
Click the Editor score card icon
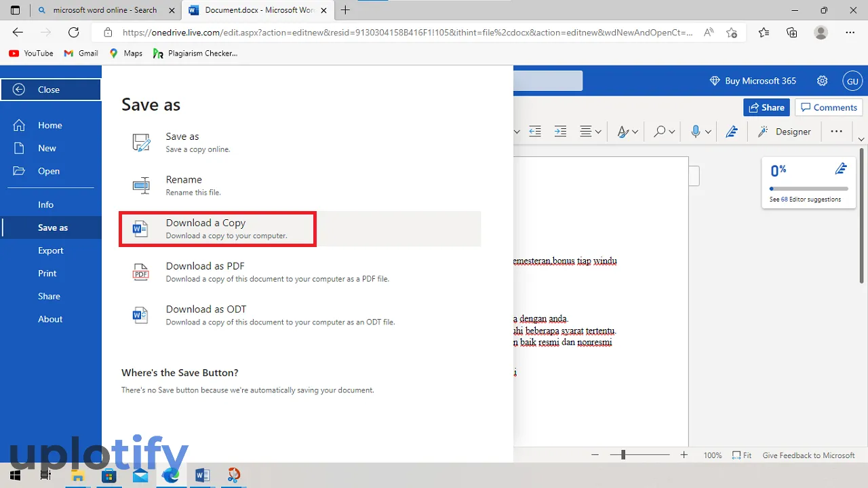tap(841, 169)
